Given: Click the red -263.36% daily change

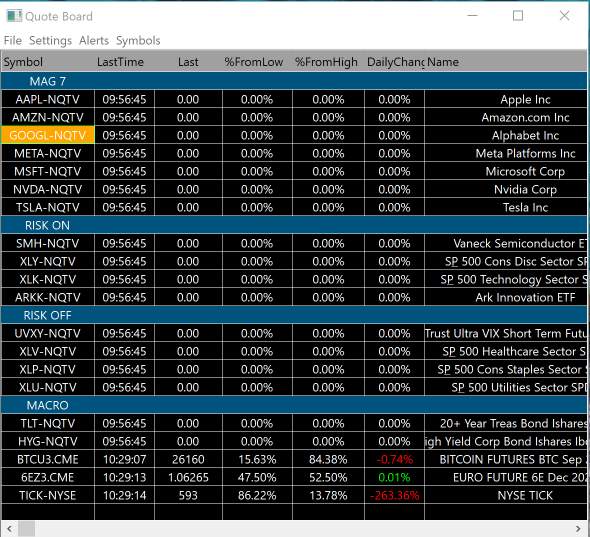Looking at the screenshot, I should [x=394, y=495].
